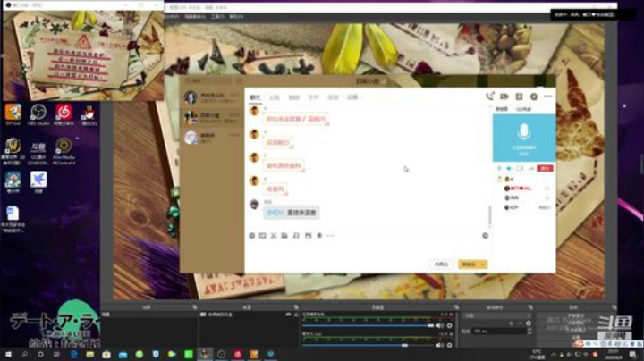Toggle speaker mute in QQ voice panel
Viewport: 644px width, 361px height.
pos(509,169)
